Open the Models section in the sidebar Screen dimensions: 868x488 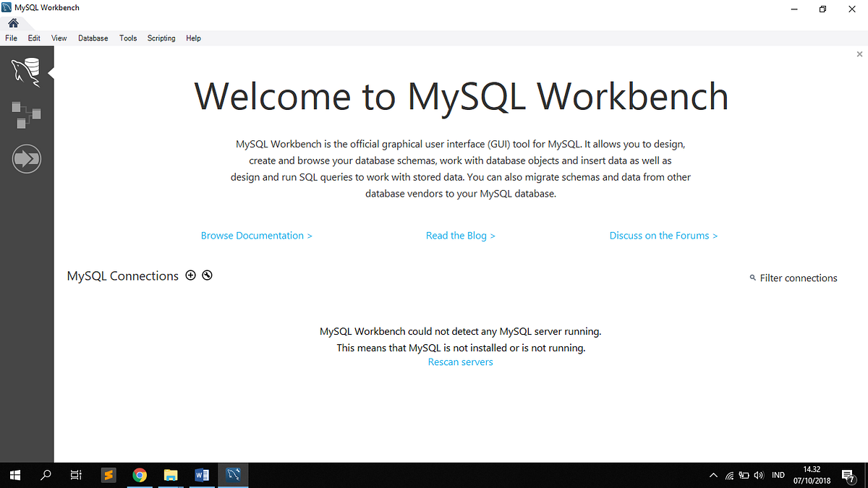(26, 115)
